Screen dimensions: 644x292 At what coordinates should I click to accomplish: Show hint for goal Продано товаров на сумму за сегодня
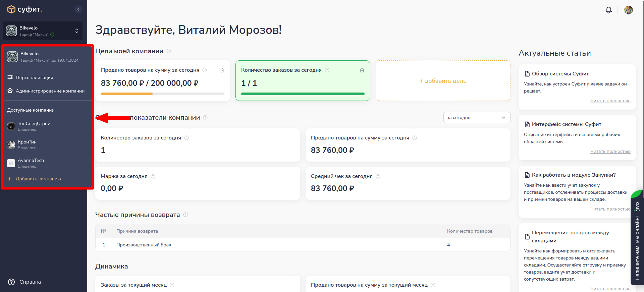pyautogui.click(x=205, y=70)
